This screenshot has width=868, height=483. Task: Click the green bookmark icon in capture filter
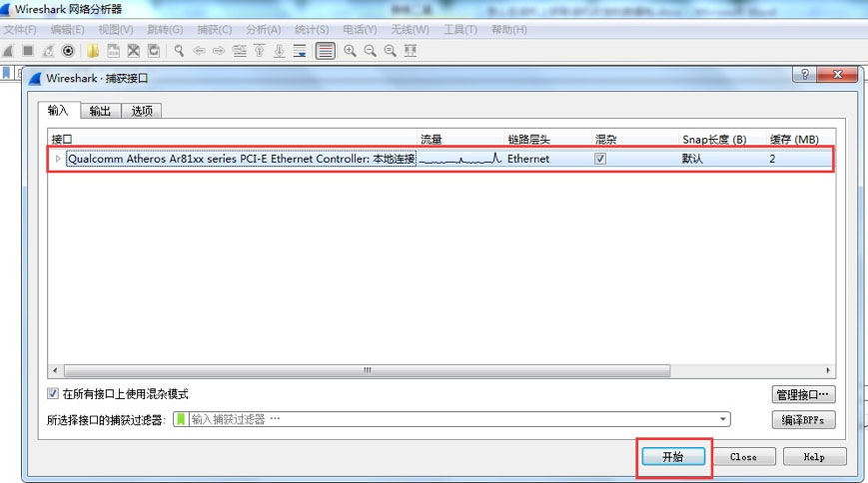181,419
